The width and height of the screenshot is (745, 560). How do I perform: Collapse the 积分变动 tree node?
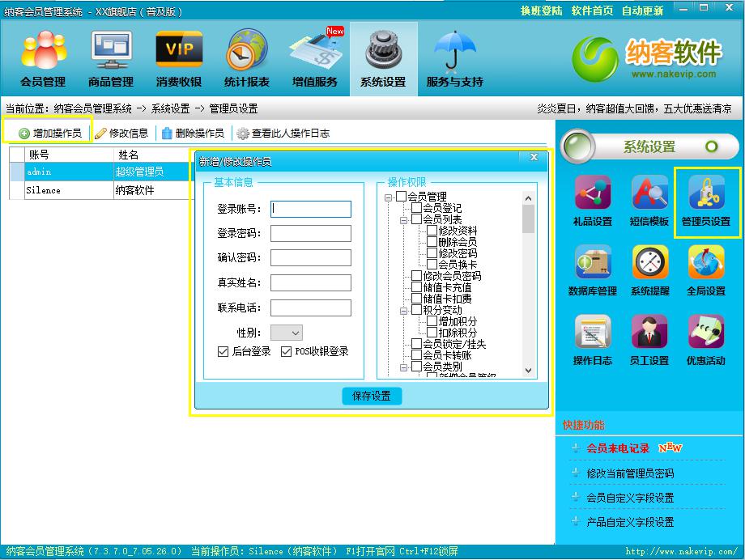(404, 310)
